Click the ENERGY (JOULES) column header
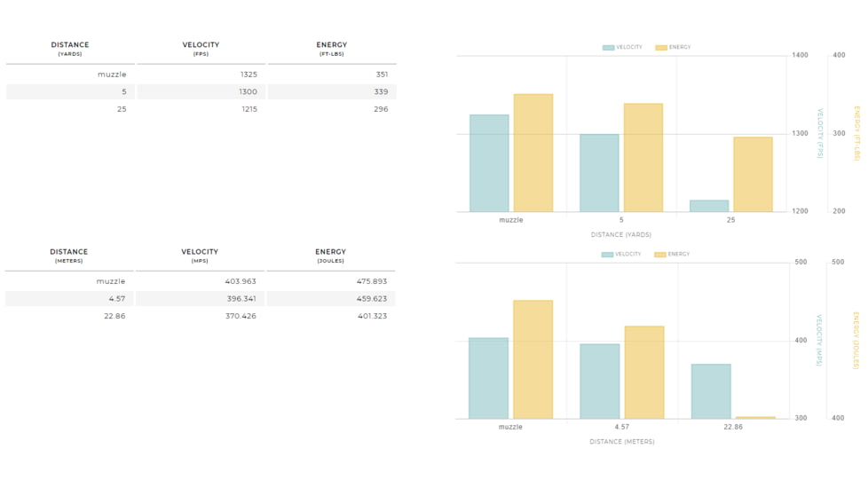 click(x=330, y=256)
